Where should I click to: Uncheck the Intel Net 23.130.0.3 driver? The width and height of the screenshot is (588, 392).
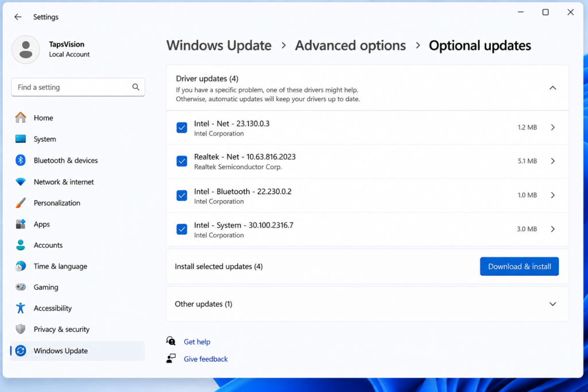point(182,127)
